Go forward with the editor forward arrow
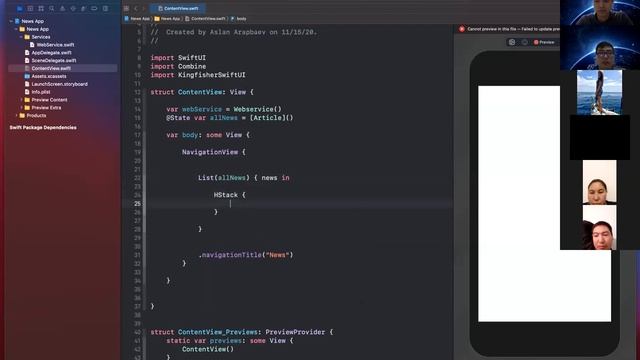The image size is (640, 360). pos(144,8)
